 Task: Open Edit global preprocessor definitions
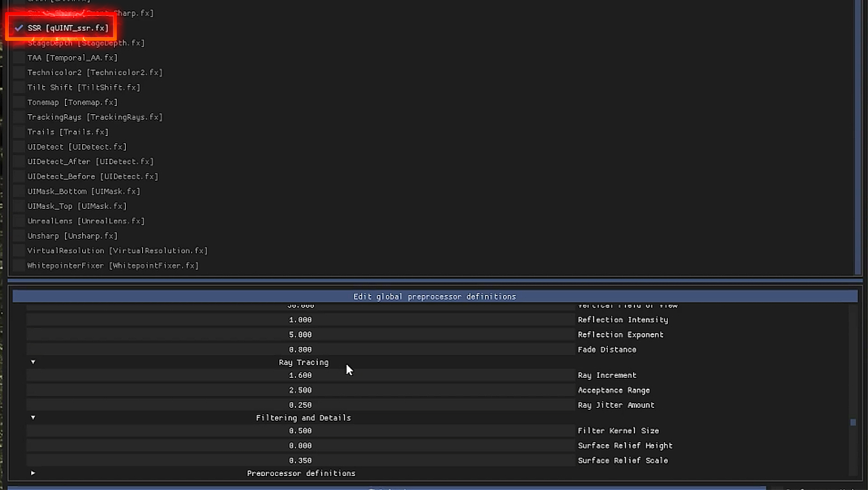(x=435, y=297)
